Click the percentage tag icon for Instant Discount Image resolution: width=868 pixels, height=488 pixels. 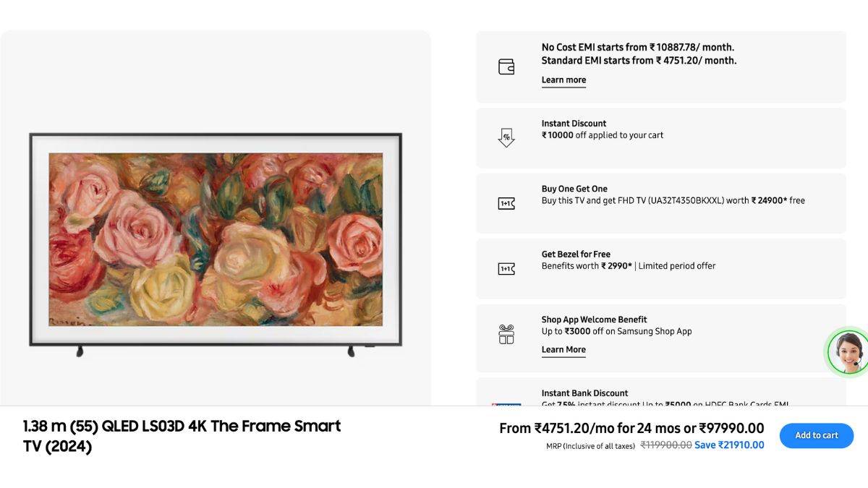coord(506,138)
